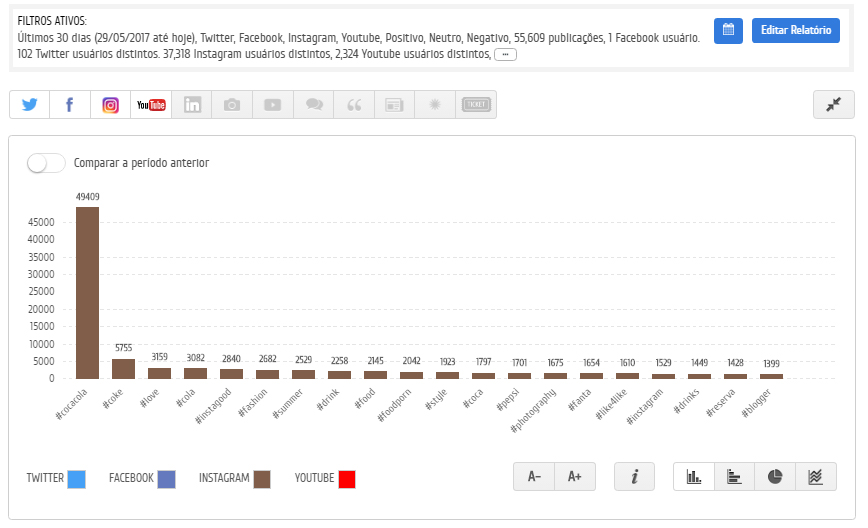868x528 pixels.
Task: Click the #cocacola bar in chart
Action: pyautogui.click(x=87, y=293)
